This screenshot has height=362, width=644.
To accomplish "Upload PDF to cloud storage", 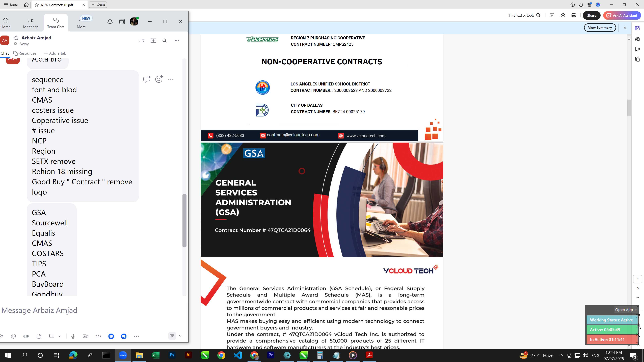I will (563, 15).
